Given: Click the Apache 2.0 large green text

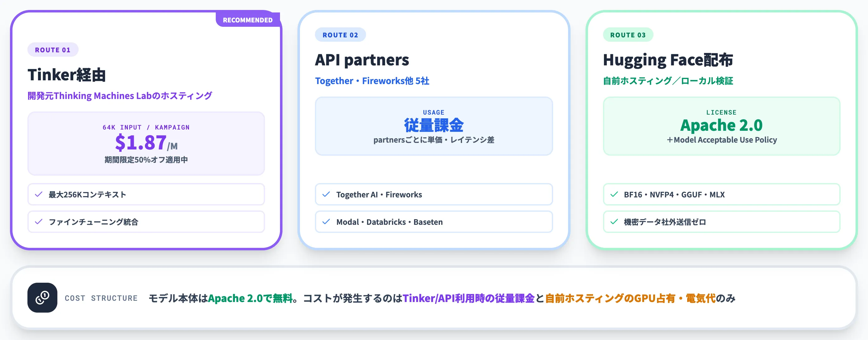Looking at the screenshot, I should pos(721,125).
